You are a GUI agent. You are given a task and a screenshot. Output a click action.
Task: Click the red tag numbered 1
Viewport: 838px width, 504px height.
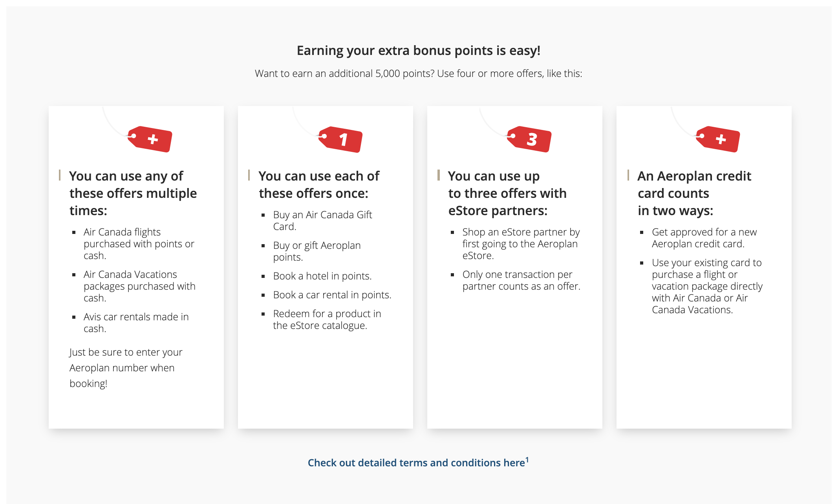click(x=341, y=139)
